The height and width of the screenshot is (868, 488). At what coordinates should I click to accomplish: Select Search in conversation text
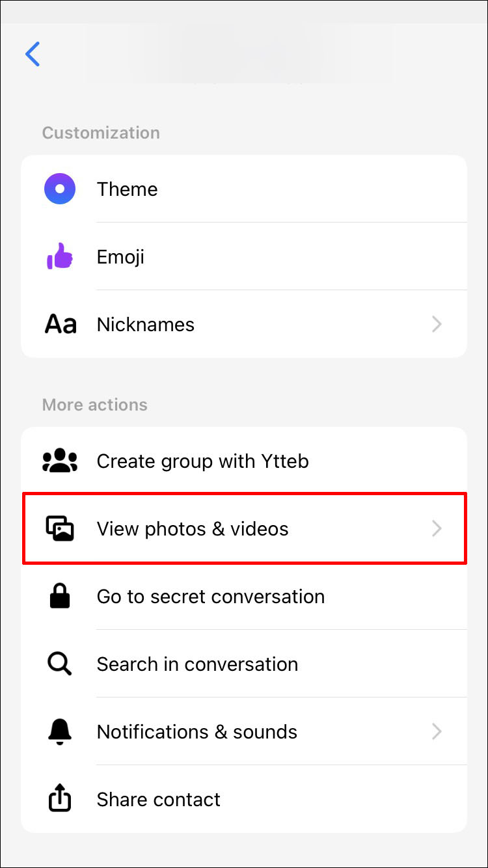point(197,664)
